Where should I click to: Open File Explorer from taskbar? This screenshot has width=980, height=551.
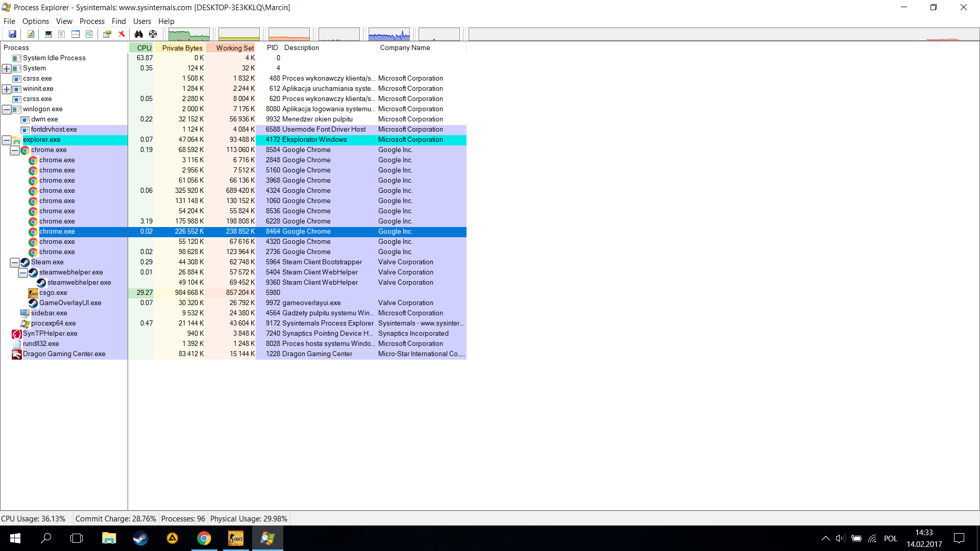(109, 538)
